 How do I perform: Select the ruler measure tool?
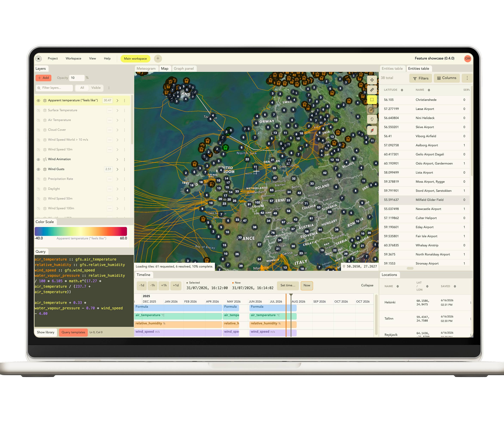tap(372, 90)
